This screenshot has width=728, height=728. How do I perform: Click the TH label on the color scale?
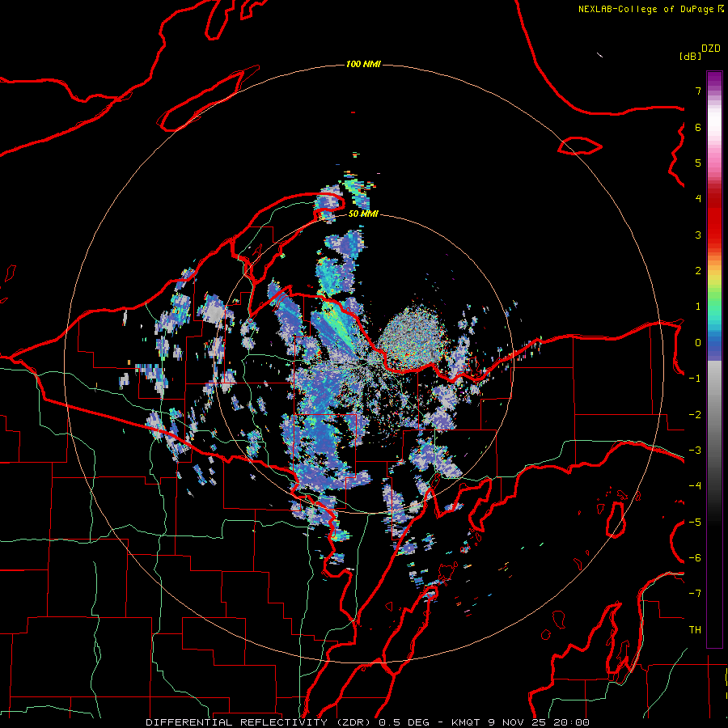tap(695, 630)
